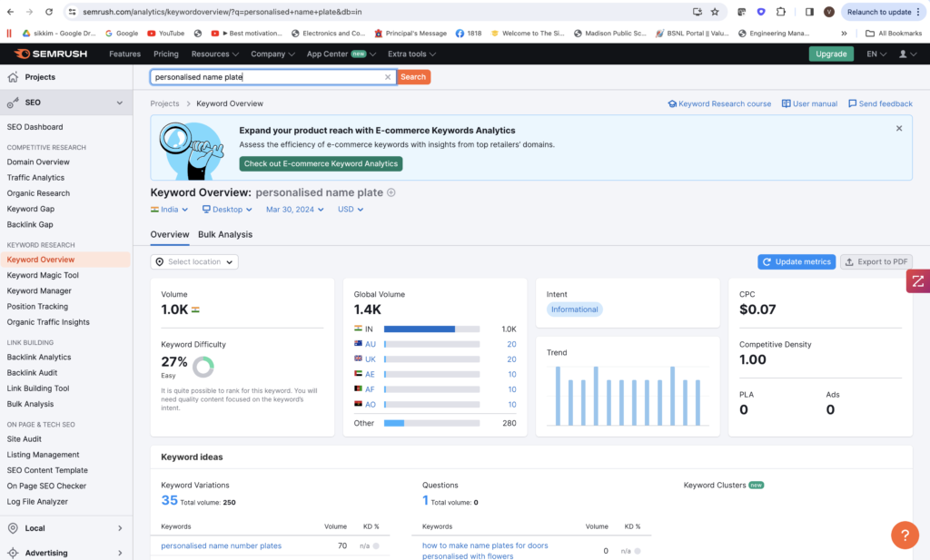Click the Send feedback link
The height and width of the screenshot is (560, 930).
click(880, 103)
